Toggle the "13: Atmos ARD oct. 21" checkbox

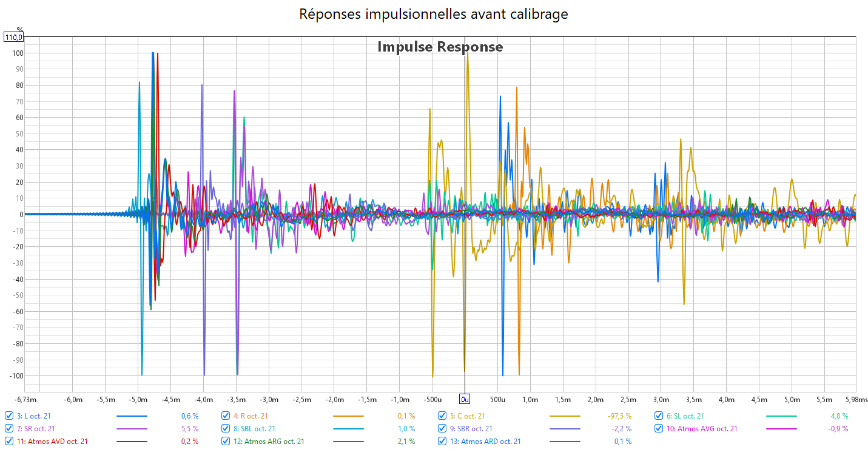(443, 442)
